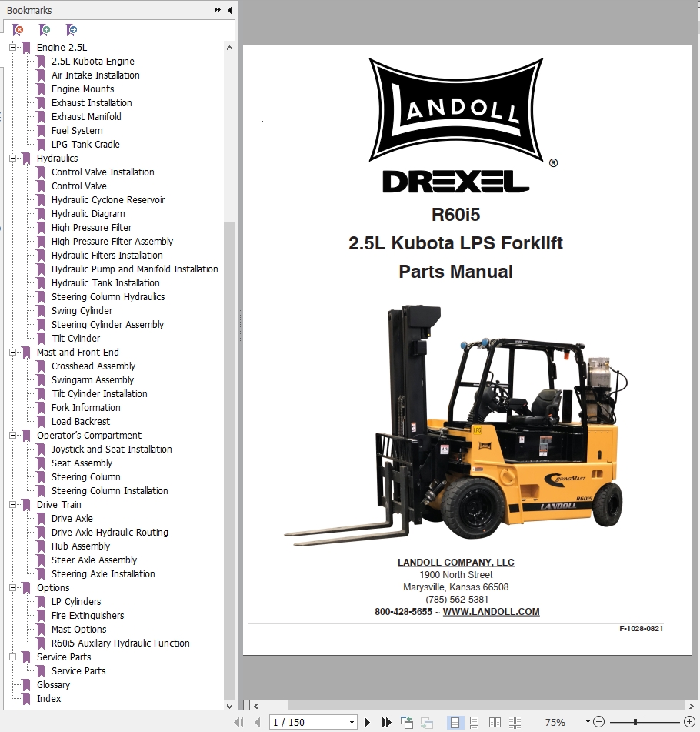Collapse the Mast and Front End group
The height and width of the screenshot is (732, 700).
click(x=12, y=352)
